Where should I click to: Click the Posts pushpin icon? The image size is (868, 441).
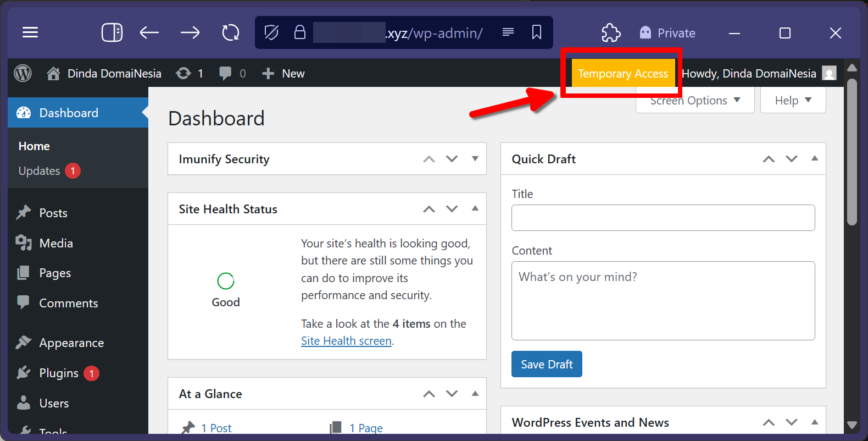pyautogui.click(x=24, y=212)
